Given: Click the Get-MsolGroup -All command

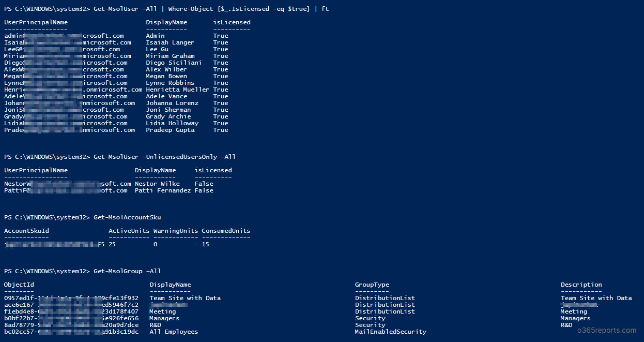Looking at the screenshot, I should (127, 271).
